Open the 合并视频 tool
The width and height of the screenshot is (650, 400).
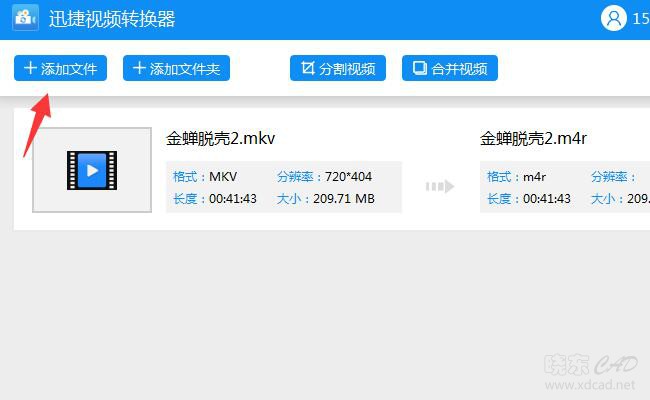click(450, 68)
